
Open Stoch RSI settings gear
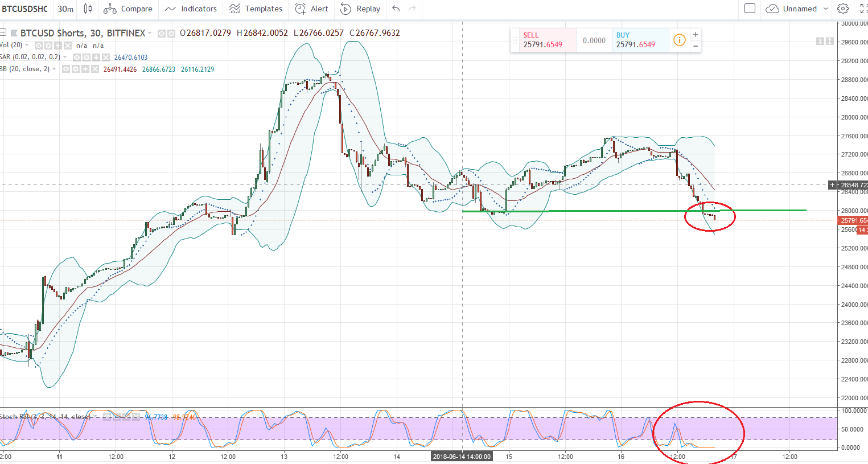coord(117,417)
